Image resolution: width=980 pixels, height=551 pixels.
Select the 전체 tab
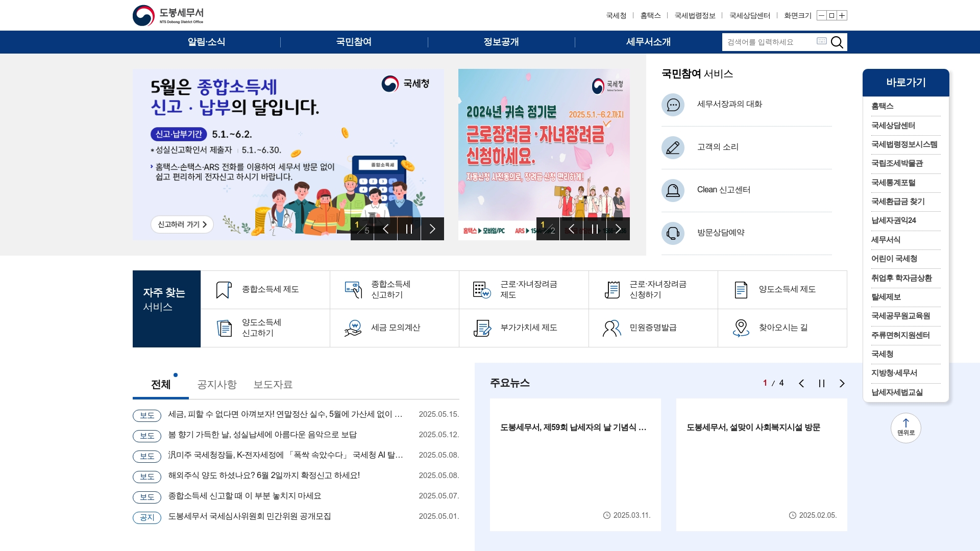pos(161,384)
